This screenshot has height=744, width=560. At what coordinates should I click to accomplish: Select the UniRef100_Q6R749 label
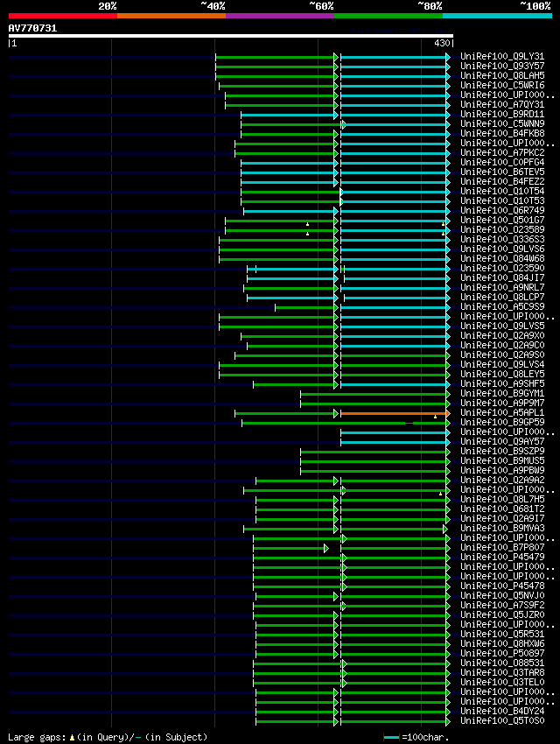tap(502, 210)
